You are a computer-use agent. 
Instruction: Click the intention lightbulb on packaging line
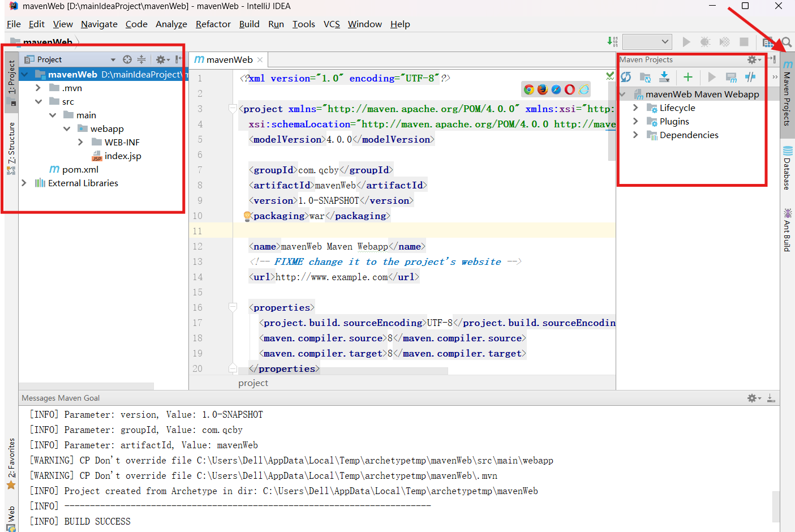[x=247, y=216]
